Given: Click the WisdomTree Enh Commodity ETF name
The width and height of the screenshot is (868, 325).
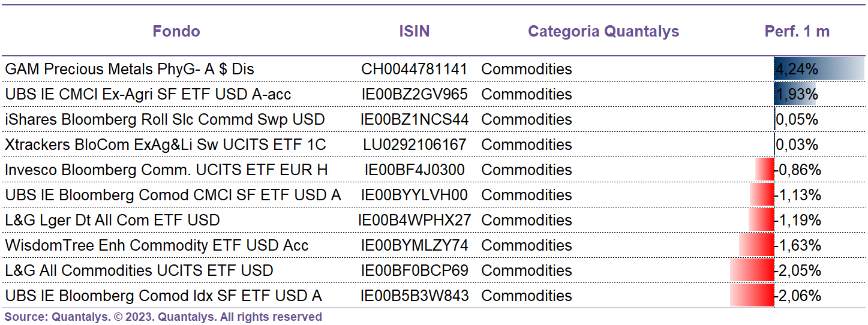Looking at the screenshot, I should point(157,245).
